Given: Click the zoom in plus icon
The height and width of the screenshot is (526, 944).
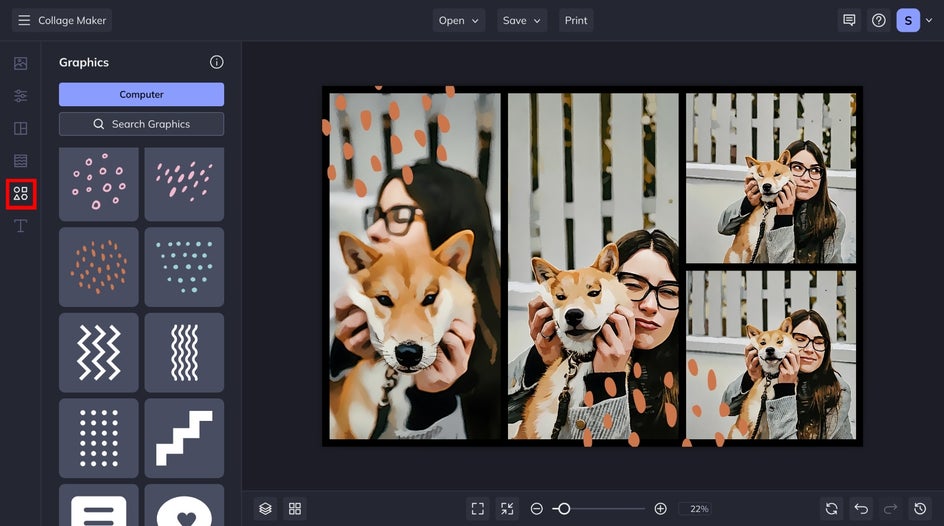Looking at the screenshot, I should click(x=660, y=509).
